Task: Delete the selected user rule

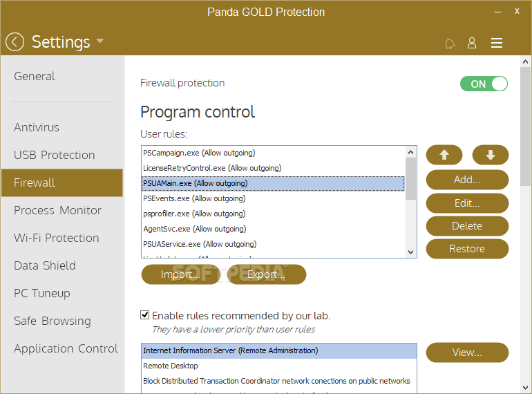Action: click(467, 226)
